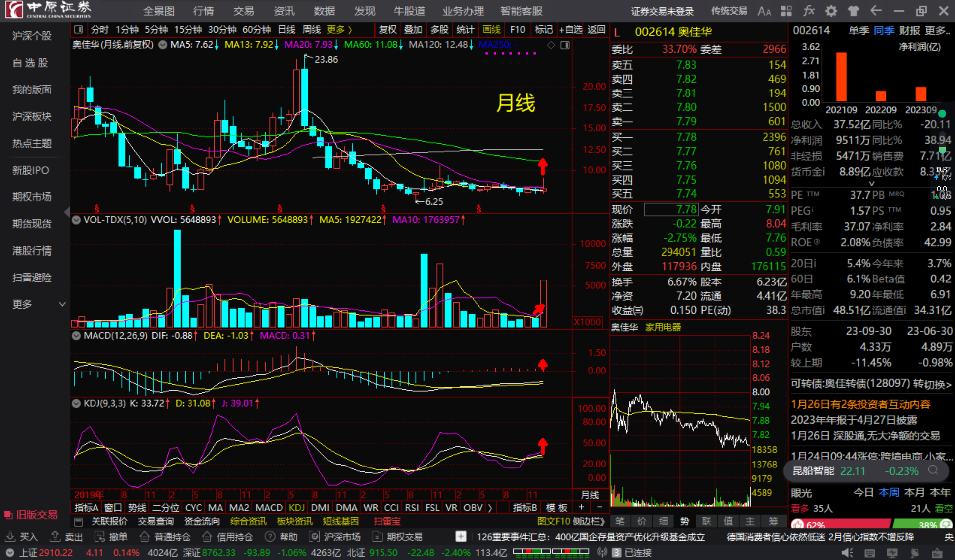Click the 撤单 cancel order icon

click(99, 537)
